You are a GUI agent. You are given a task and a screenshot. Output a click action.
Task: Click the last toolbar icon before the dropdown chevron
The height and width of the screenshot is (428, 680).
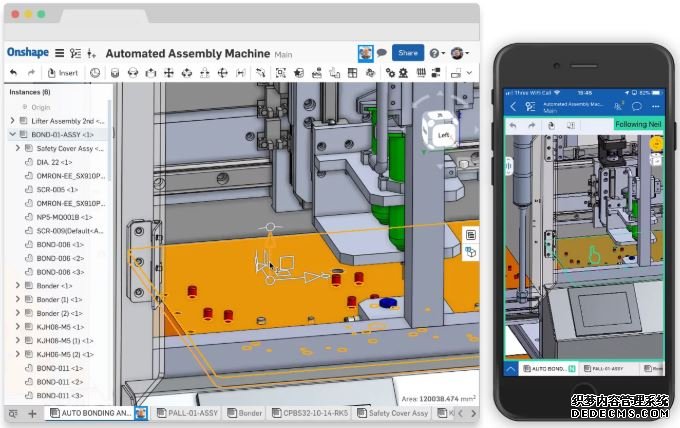(456, 73)
